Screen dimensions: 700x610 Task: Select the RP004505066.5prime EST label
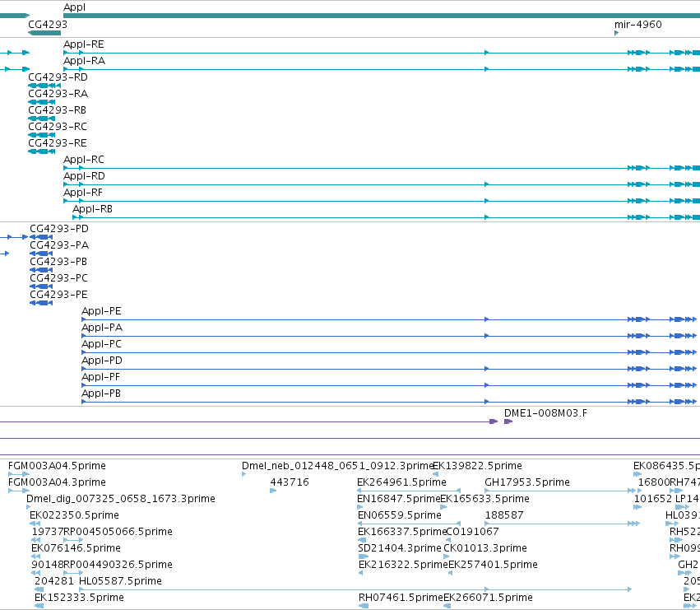[x=118, y=532]
